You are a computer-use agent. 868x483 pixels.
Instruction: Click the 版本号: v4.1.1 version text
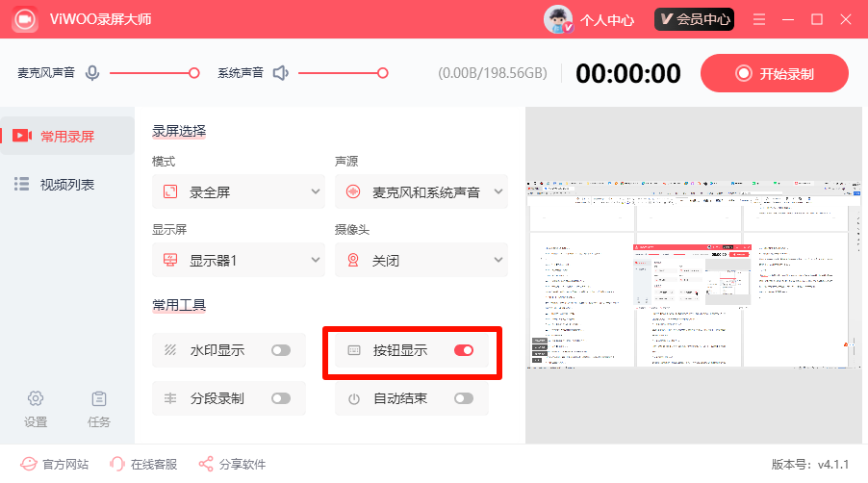(x=810, y=464)
